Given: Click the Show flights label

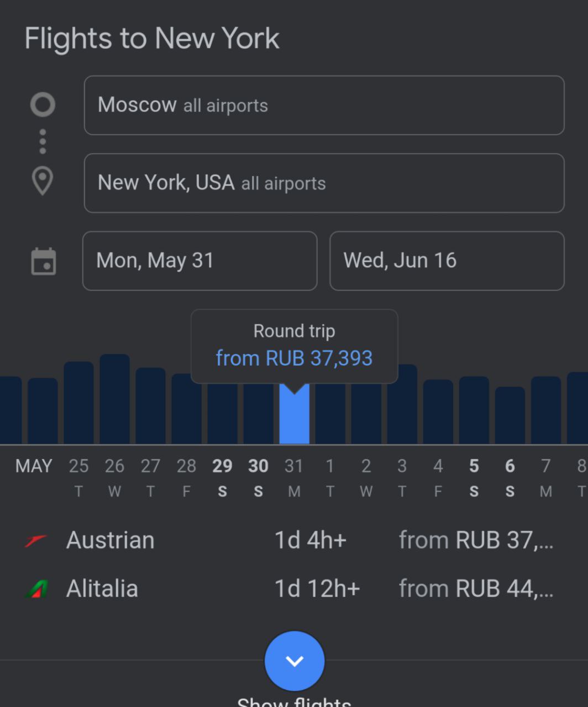Looking at the screenshot, I should pyautogui.click(x=294, y=701).
